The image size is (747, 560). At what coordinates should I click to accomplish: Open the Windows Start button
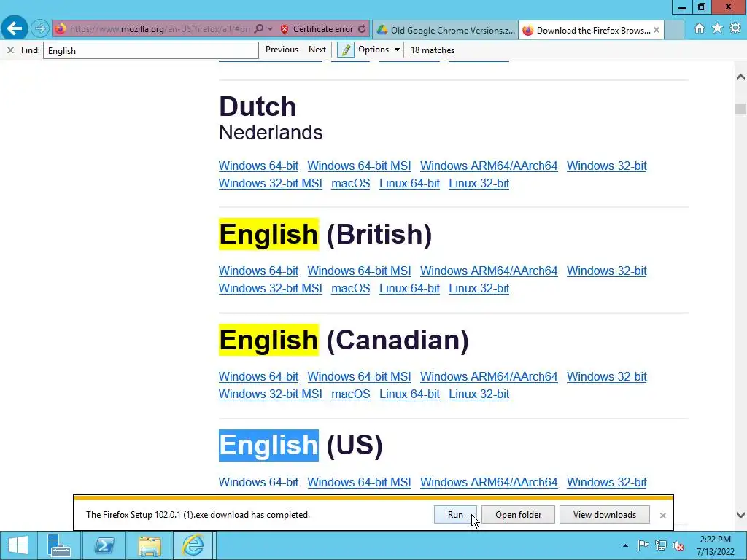pyautogui.click(x=18, y=545)
